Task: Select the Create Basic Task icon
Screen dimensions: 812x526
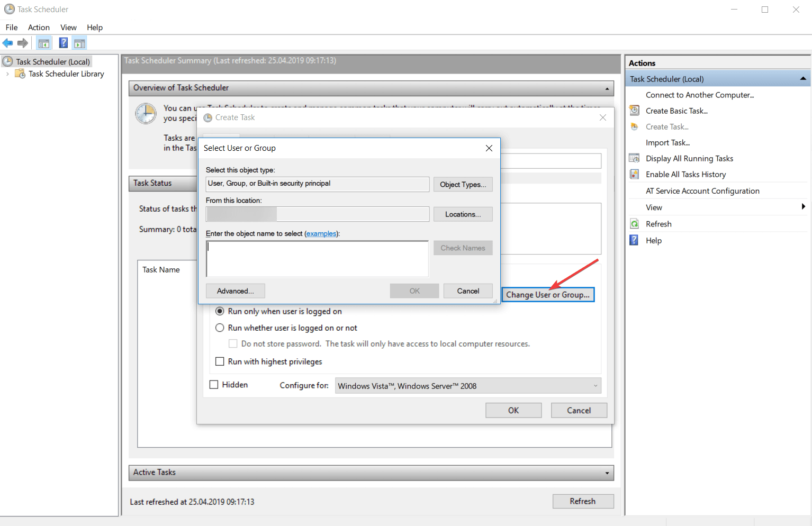Action: [634, 111]
